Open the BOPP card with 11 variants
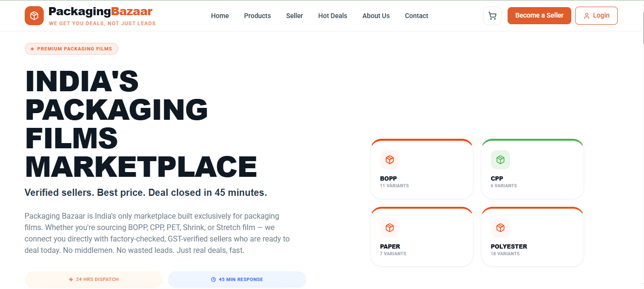 (x=422, y=169)
